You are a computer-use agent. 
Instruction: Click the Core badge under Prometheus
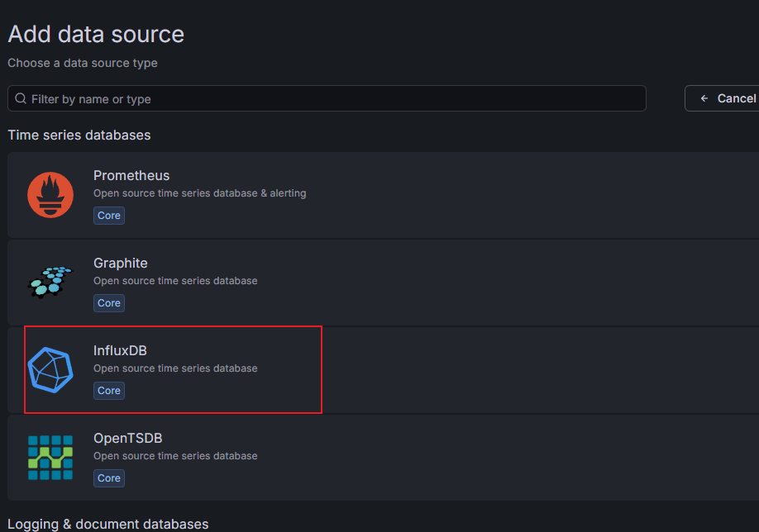(109, 216)
